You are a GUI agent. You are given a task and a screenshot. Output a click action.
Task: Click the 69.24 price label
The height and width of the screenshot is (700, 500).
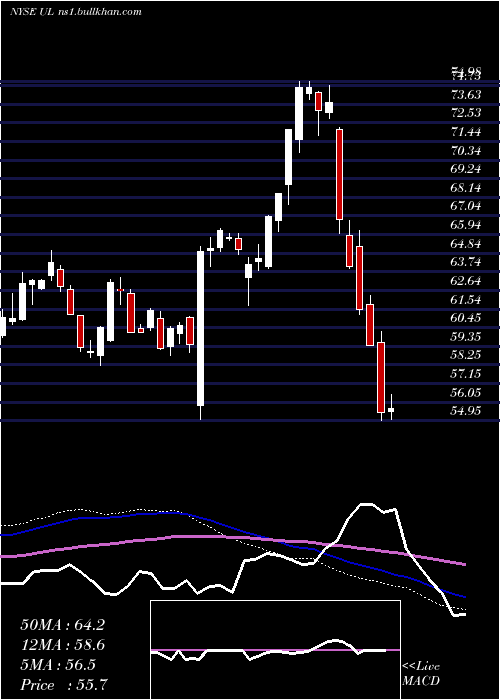(x=466, y=169)
